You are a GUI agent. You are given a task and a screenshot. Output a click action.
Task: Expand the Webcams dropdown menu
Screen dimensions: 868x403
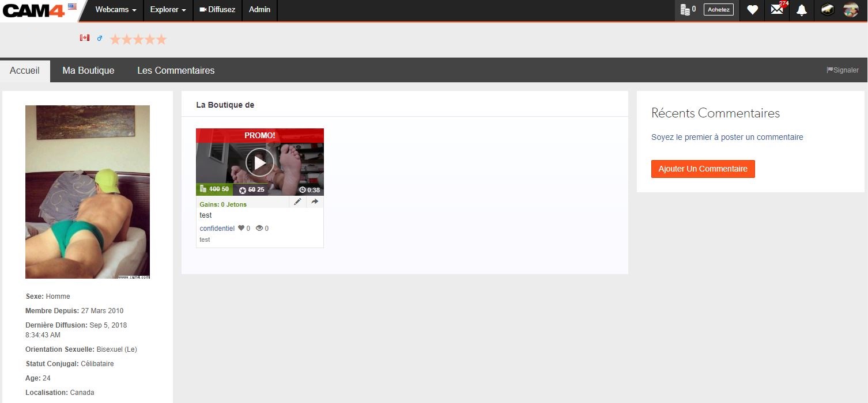click(116, 10)
